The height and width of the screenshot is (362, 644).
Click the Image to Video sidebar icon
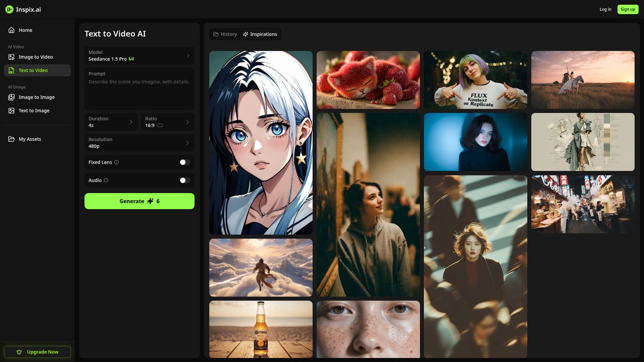[x=12, y=57]
